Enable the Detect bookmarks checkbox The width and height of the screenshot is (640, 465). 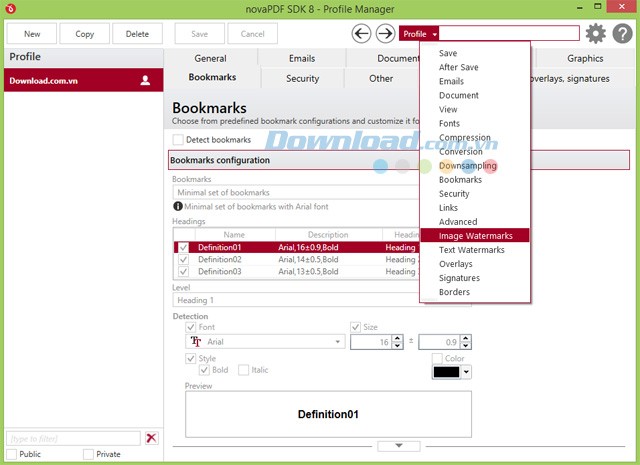pyautogui.click(x=179, y=140)
